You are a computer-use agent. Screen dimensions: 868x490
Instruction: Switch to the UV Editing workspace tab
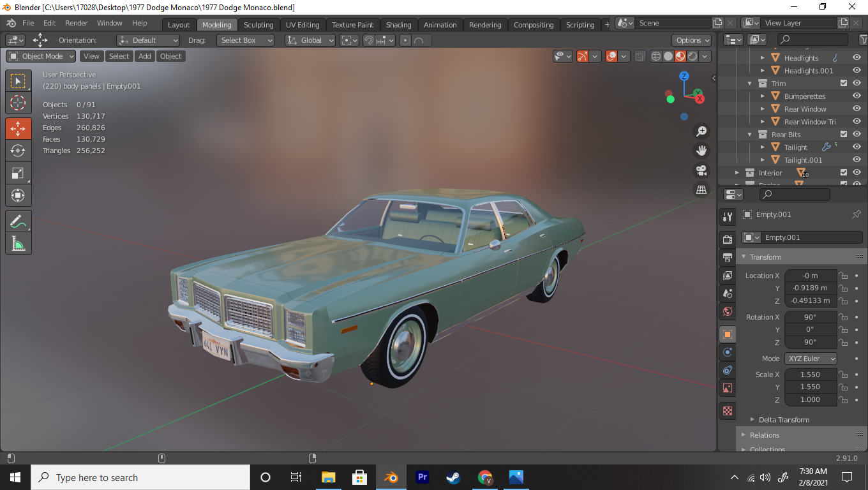[x=303, y=25]
